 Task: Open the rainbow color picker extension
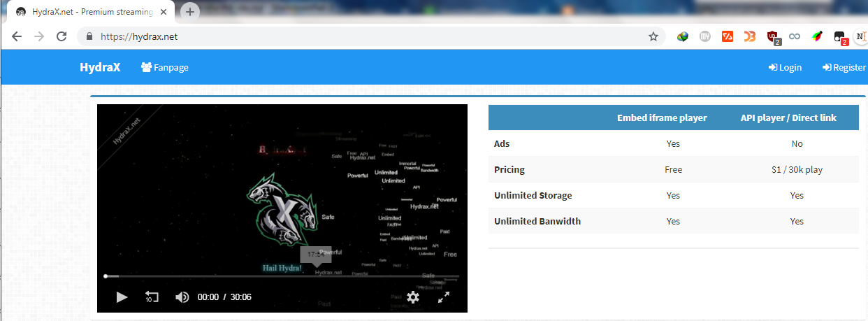point(817,36)
